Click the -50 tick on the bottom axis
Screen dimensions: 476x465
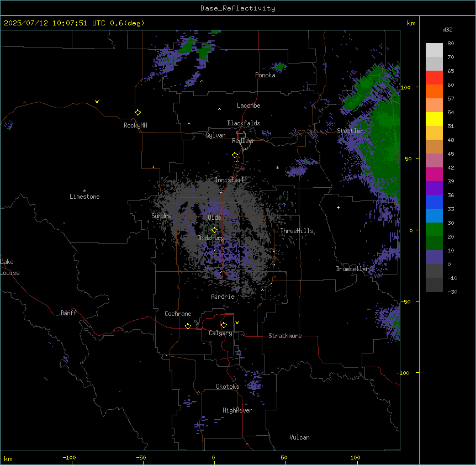pyautogui.click(x=141, y=457)
